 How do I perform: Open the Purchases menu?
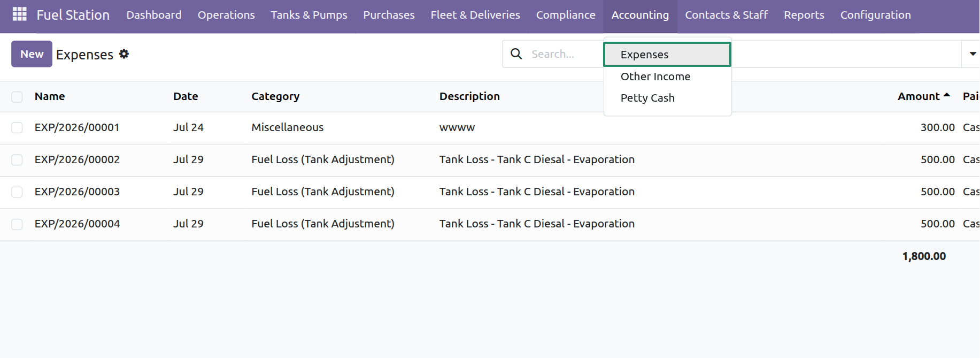[x=389, y=15]
